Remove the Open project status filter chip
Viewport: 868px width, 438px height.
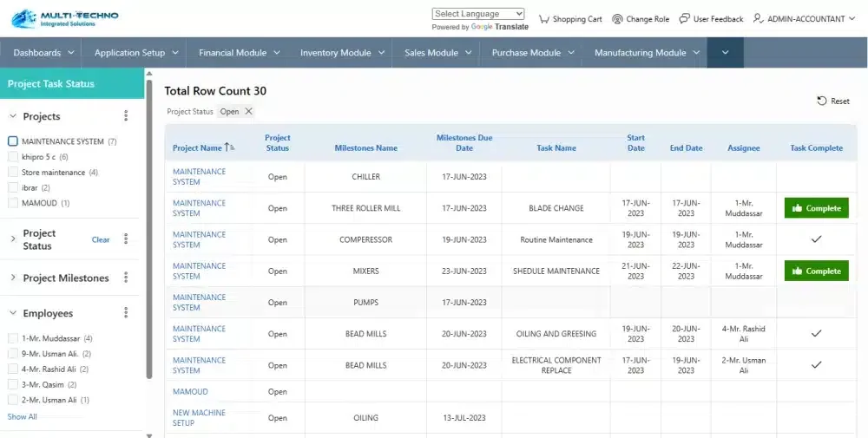tap(248, 112)
